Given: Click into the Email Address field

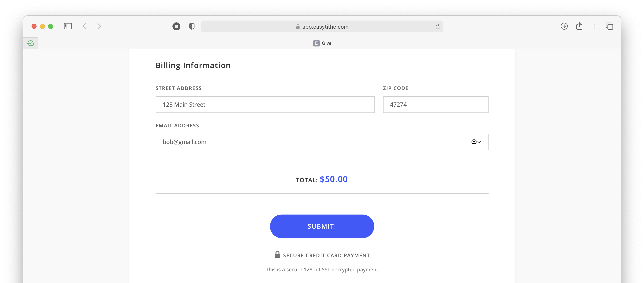Looking at the screenshot, I should (x=322, y=142).
